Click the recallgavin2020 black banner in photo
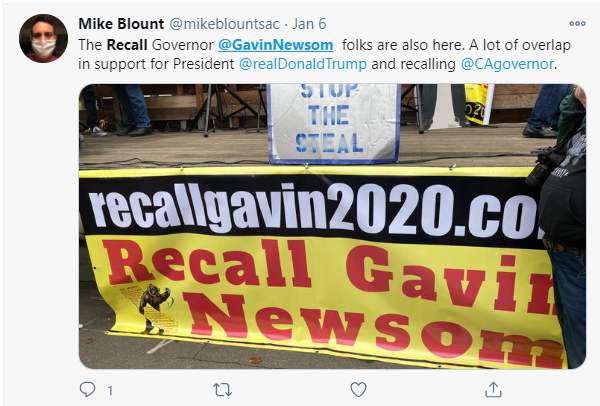 pyautogui.click(x=310, y=209)
